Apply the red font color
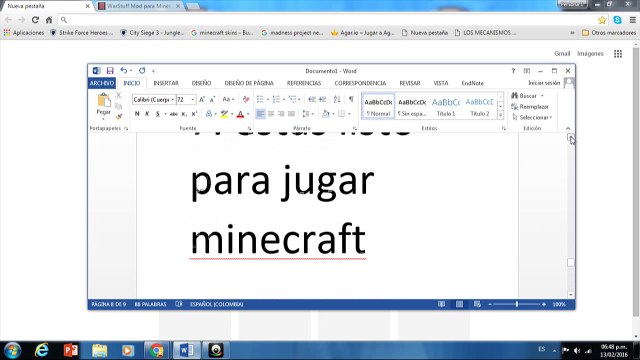The image size is (640, 360). (x=240, y=114)
